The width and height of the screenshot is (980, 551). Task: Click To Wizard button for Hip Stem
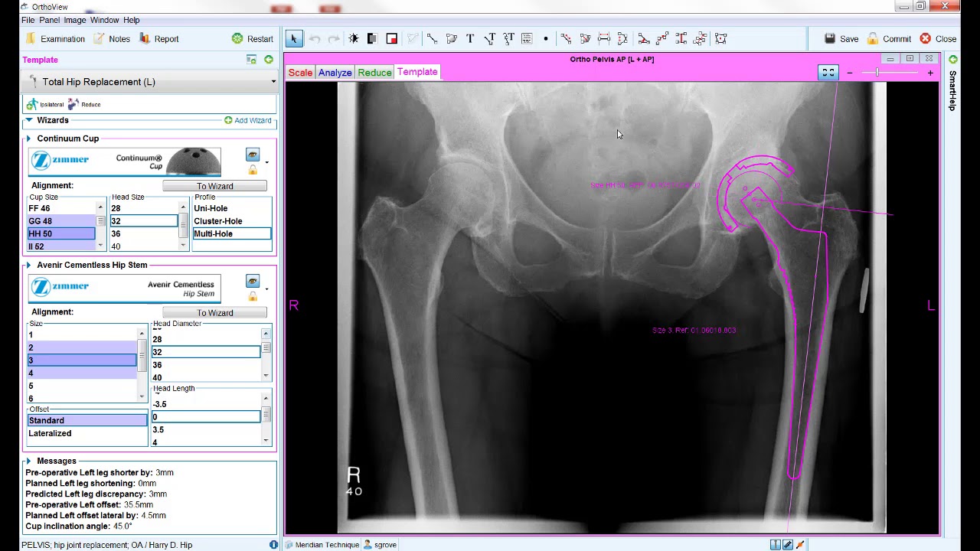[x=214, y=312]
